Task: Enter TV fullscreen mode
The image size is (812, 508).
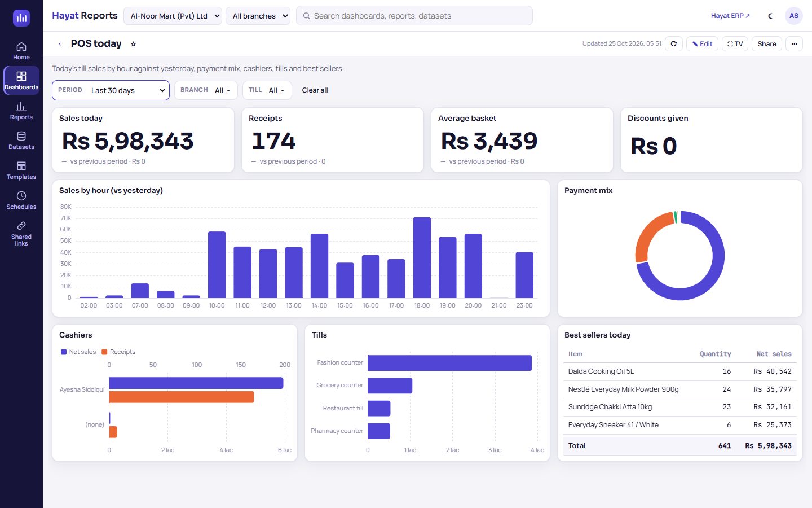Action: (x=735, y=44)
